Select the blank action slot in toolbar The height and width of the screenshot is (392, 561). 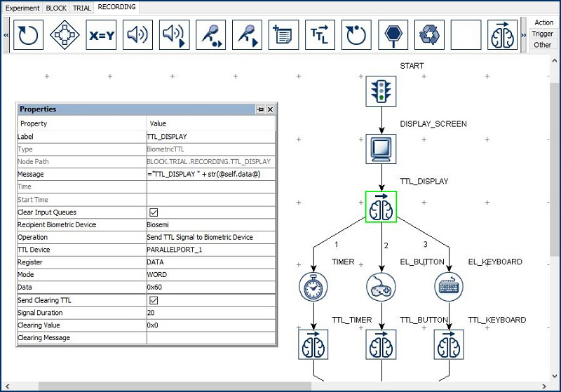tap(466, 34)
